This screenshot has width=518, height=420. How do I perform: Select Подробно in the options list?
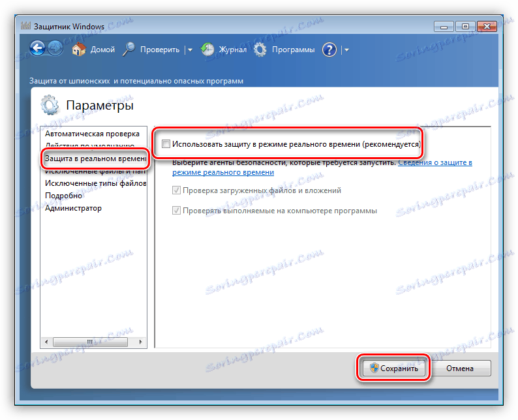point(63,196)
